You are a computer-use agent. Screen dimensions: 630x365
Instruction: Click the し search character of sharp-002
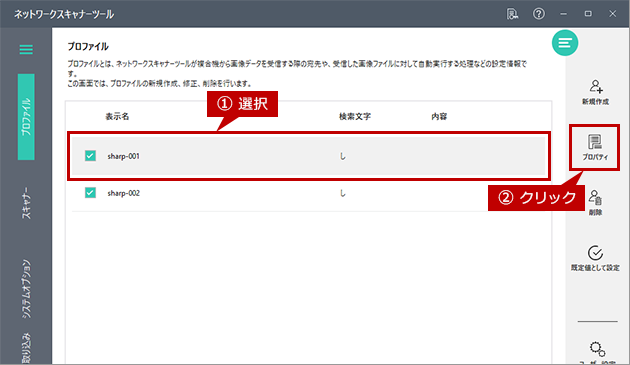coord(342,193)
